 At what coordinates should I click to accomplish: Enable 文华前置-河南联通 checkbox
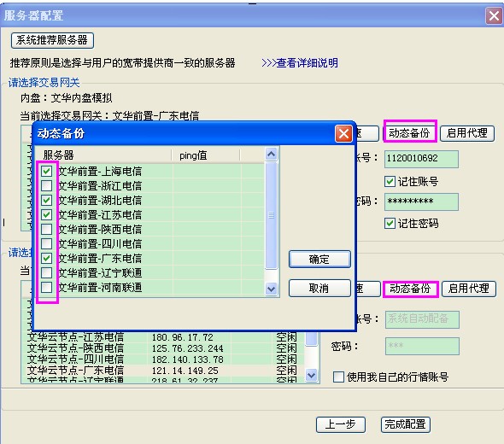coord(47,287)
